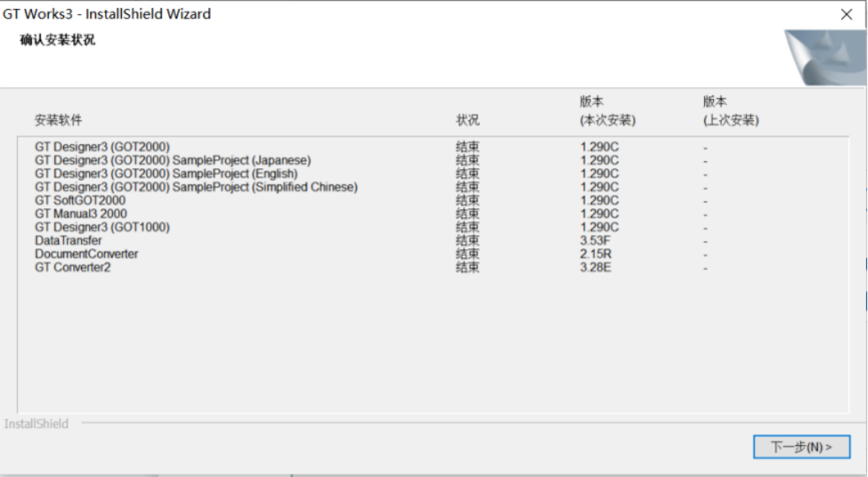
Task: Close the InstallShield Wizard window
Action: coord(847,15)
